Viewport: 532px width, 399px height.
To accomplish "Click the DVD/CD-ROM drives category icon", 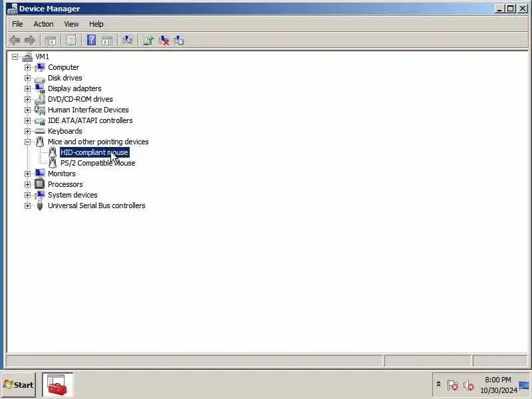I will point(40,99).
